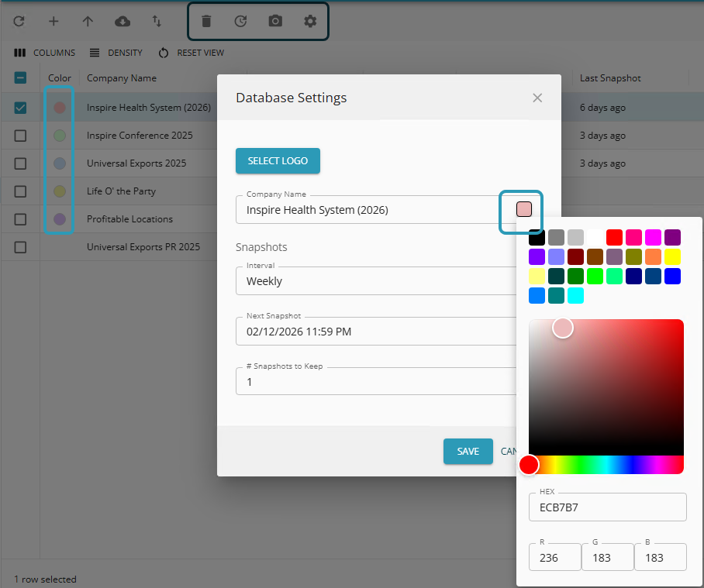
Task: Open the COLUMNS chooser
Action: point(44,53)
